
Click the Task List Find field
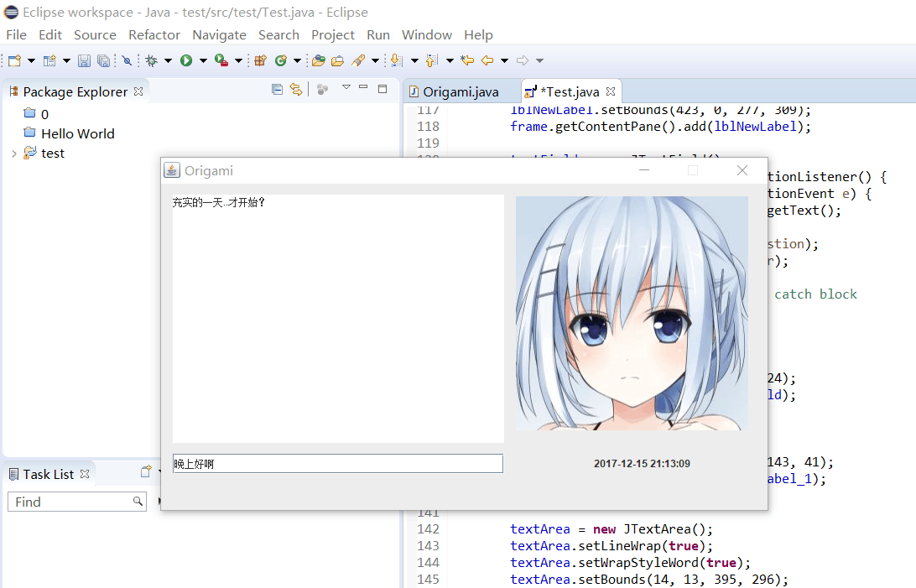pyautogui.click(x=76, y=502)
